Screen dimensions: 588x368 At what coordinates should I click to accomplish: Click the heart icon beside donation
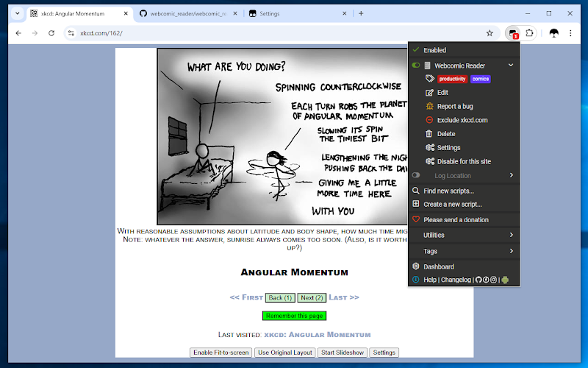(415, 219)
